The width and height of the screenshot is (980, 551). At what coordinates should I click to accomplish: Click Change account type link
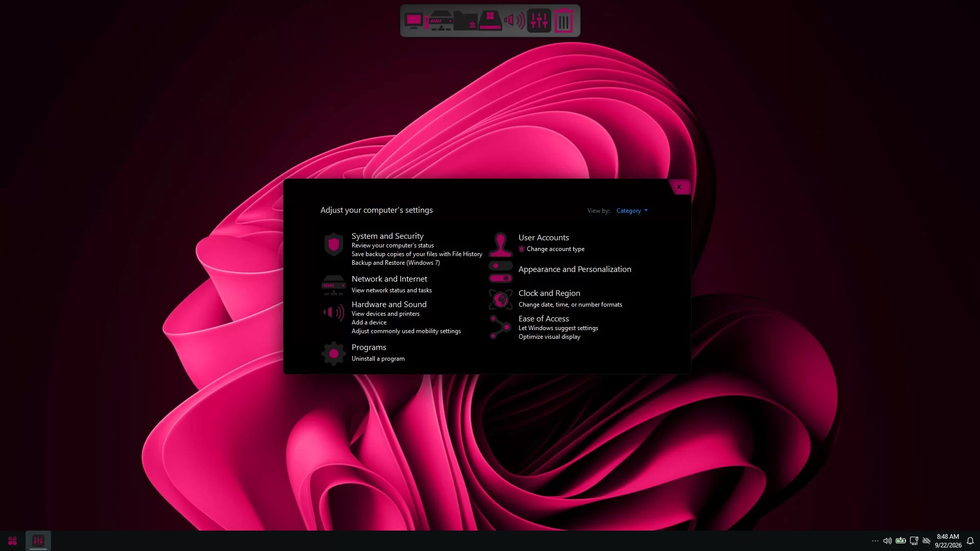pos(555,249)
